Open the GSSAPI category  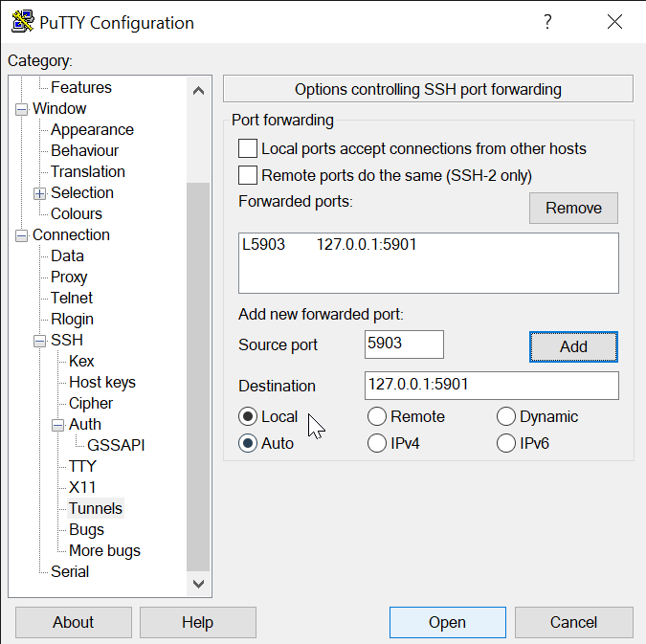[116, 445]
